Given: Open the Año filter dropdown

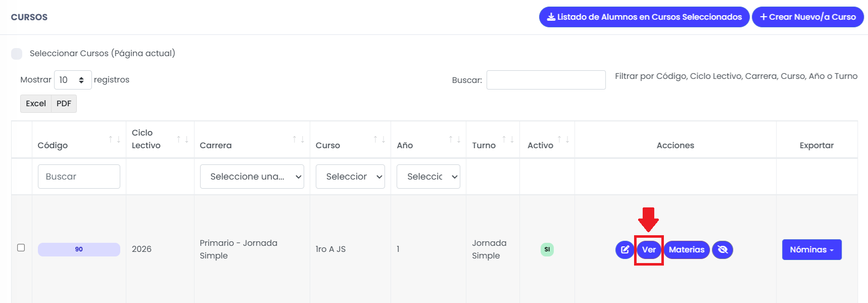Looking at the screenshot, I should tap(428, 177).
